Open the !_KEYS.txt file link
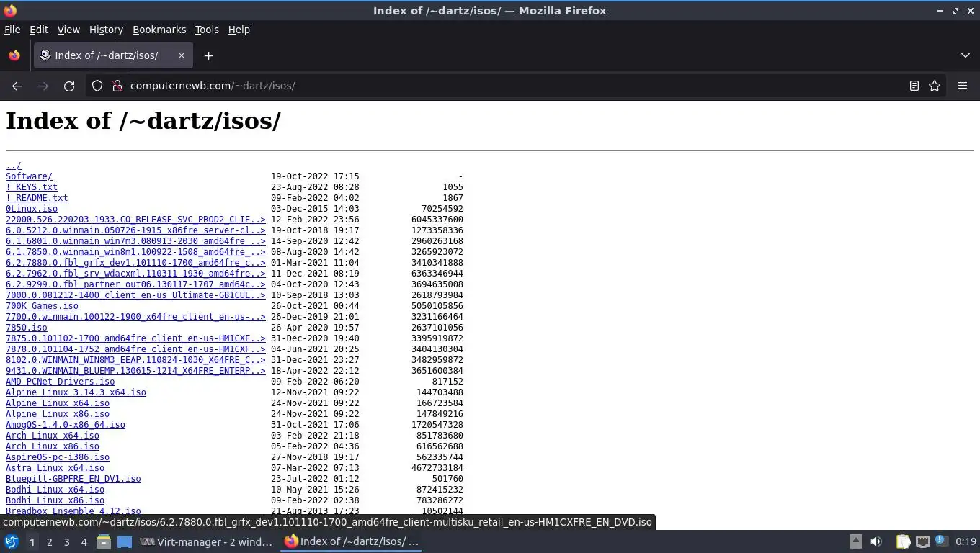The image size is (980, 553). pos(32,187)
